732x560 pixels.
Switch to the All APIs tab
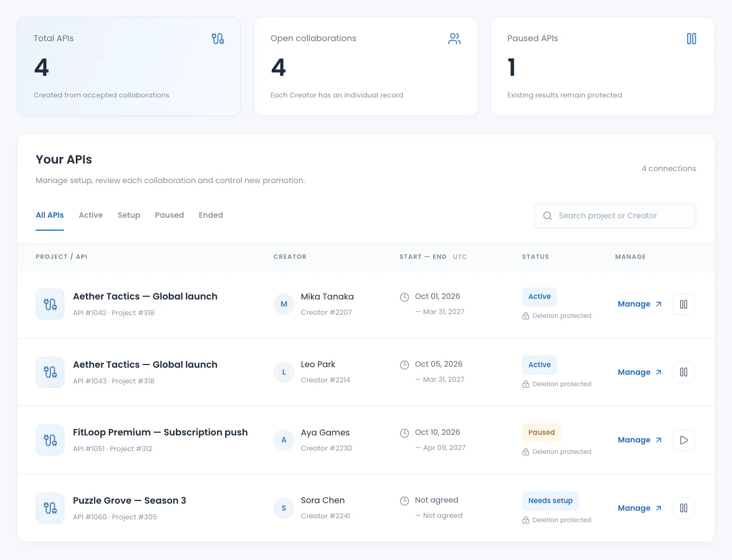pos(50,216)
